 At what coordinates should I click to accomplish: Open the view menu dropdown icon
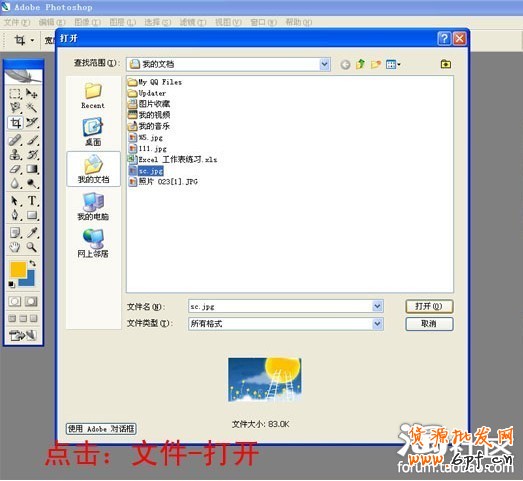pos(393,64)
